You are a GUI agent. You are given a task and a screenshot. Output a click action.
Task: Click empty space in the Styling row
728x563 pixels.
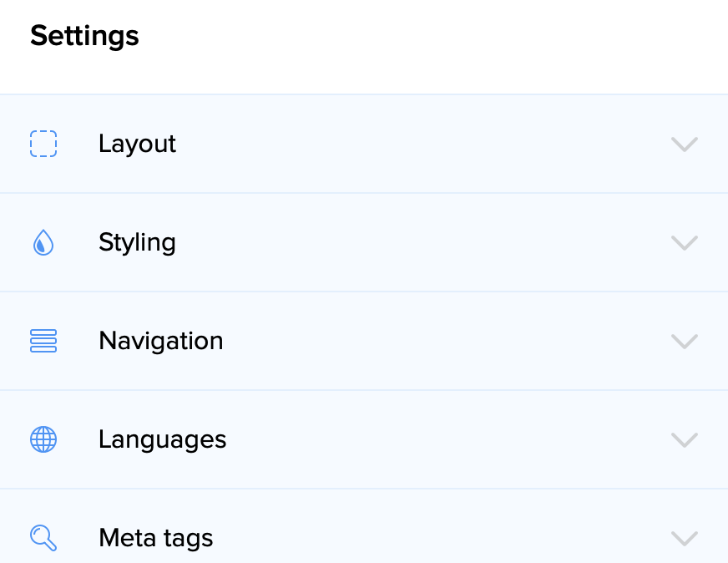click(x=417, y=242)
